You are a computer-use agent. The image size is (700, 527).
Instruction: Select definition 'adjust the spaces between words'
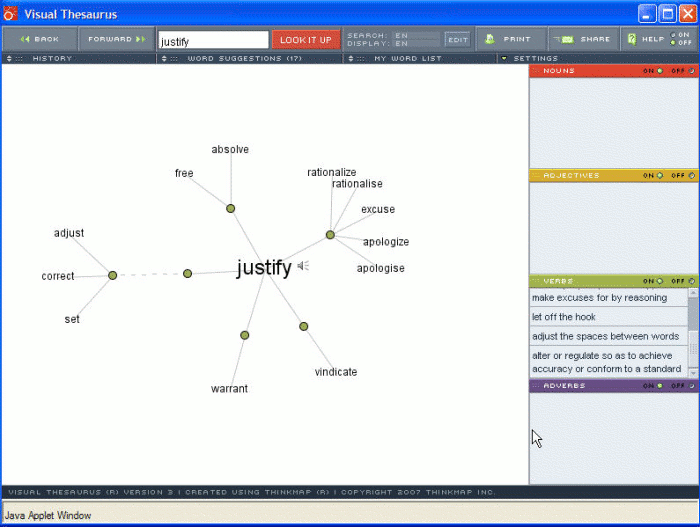608,336
